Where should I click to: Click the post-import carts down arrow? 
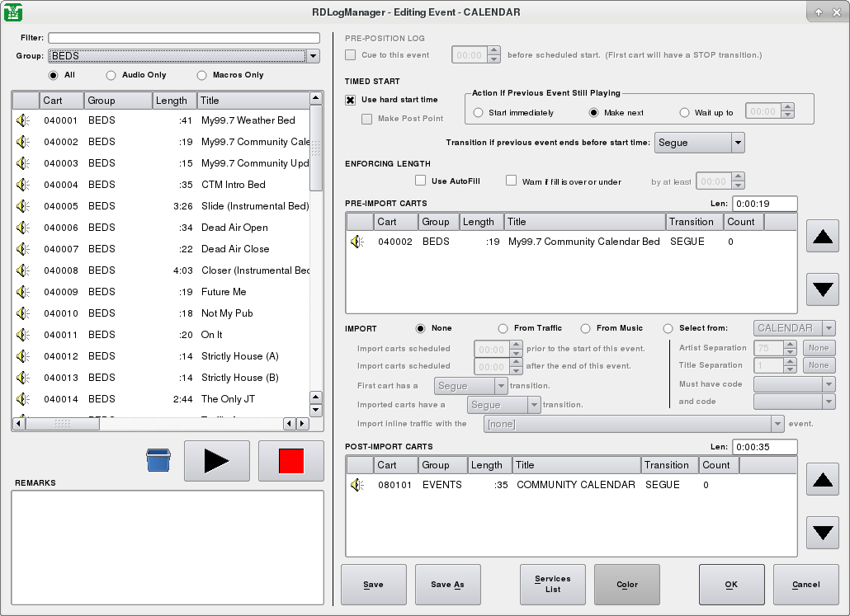[822, 532]
